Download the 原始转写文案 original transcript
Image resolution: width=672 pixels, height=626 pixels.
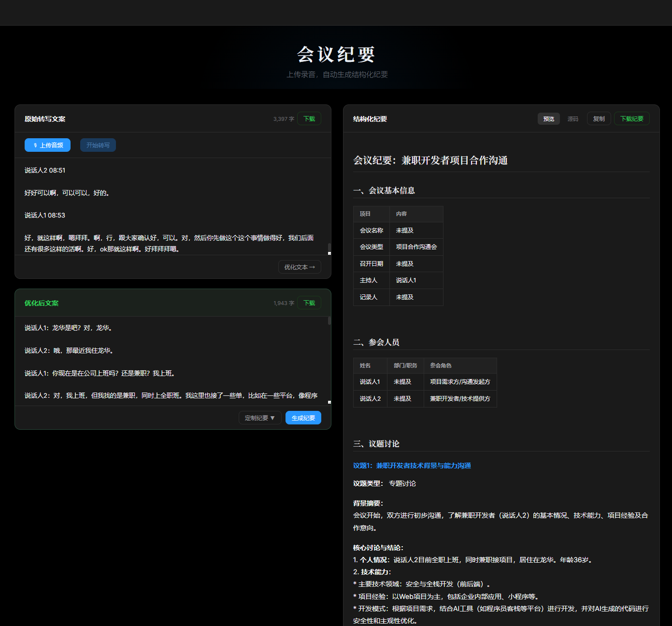[x=309, y=118]
